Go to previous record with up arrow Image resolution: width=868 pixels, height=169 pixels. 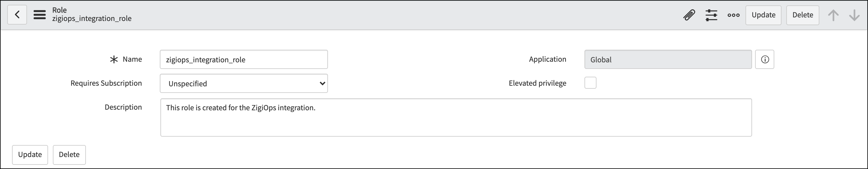(833, 15)
